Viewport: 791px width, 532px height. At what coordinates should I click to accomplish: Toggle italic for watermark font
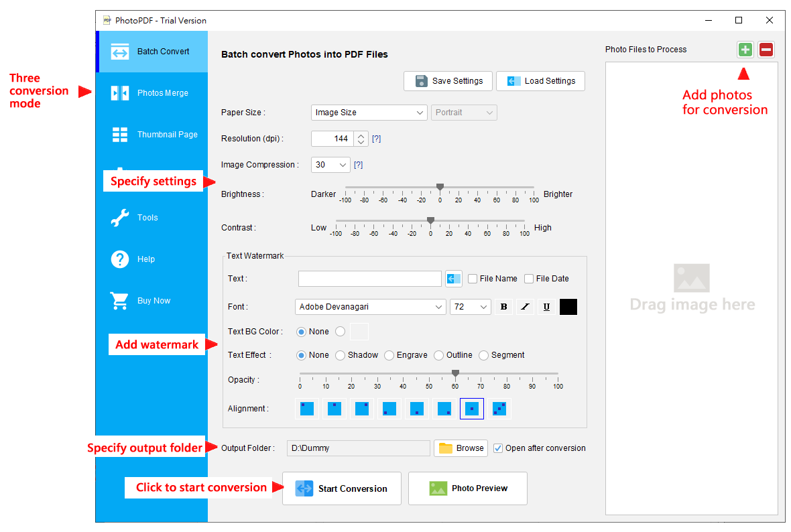[525, 307]
